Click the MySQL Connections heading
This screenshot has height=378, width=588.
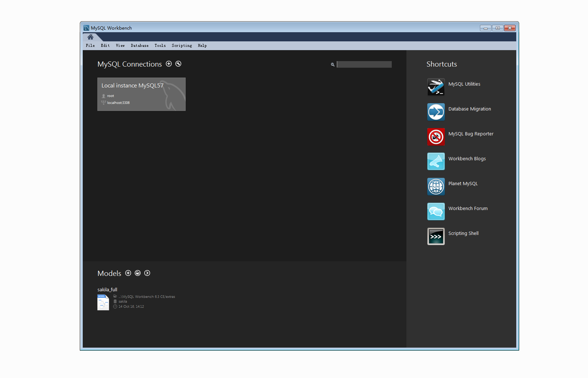130,64
